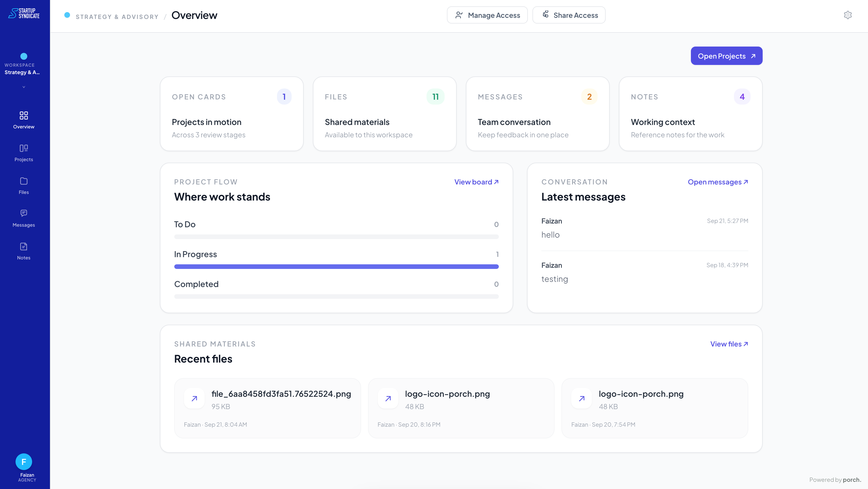The height and width of the screenshot is (489, 868).
Task: Click the file_6aa8458fd3fa51.76522524.png filename
Action: click(x=281, y=394)
